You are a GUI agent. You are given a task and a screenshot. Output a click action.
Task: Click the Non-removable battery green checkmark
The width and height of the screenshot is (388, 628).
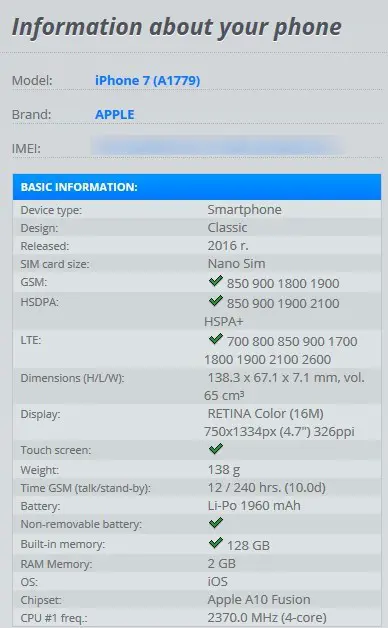tap(215, 523)
